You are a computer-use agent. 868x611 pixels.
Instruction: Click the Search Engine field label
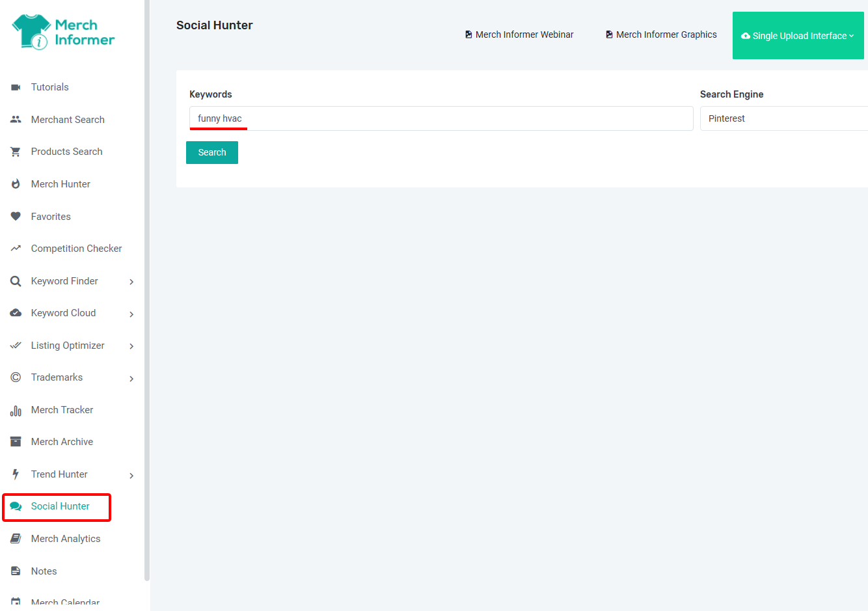[x=732, y=94]
